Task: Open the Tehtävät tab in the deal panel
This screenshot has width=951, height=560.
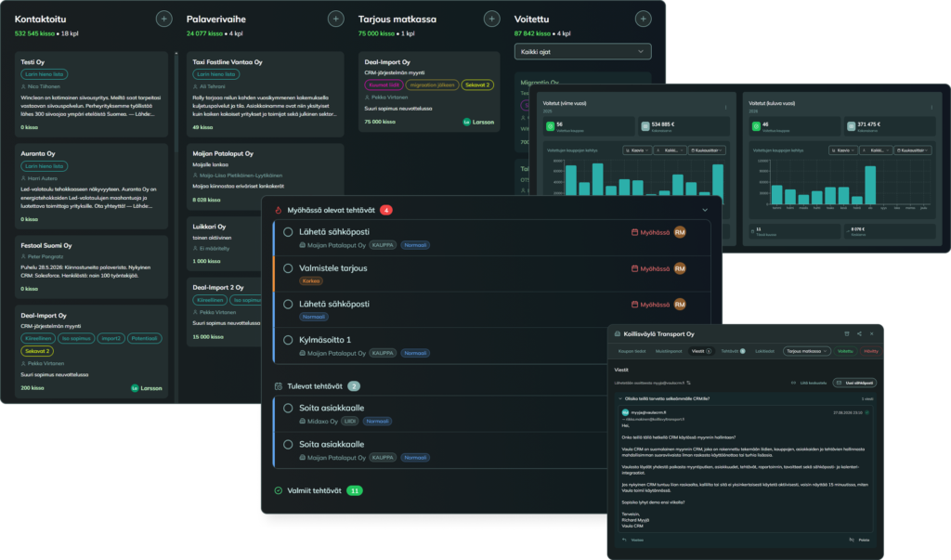Action: tap(733, 351)
